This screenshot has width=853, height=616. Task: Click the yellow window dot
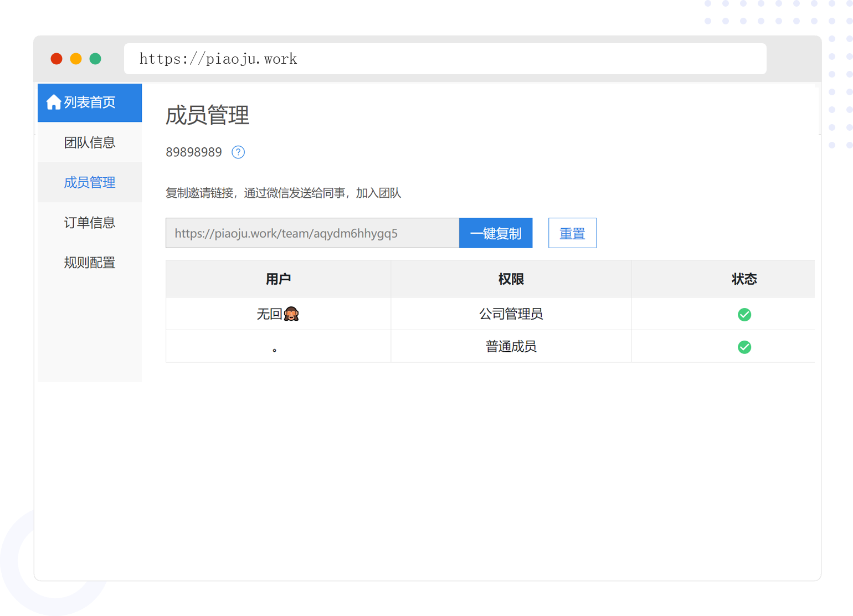pyautogui.click(x=76, y=59)
